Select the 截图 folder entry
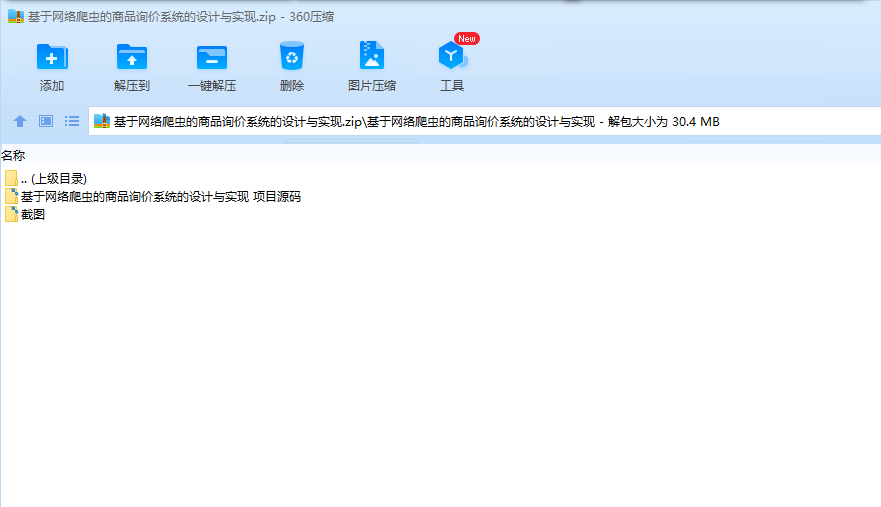 pyautogui.click(x=25, y=214)
